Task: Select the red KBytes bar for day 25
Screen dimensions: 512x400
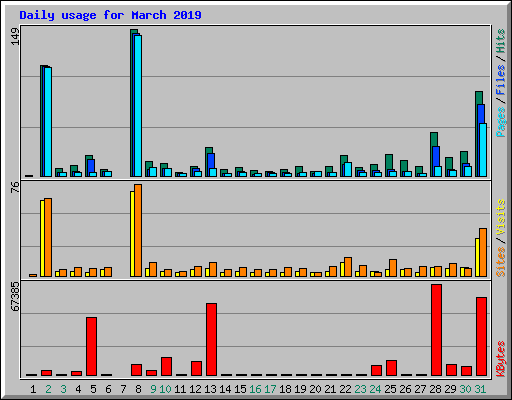Action: 391,368
